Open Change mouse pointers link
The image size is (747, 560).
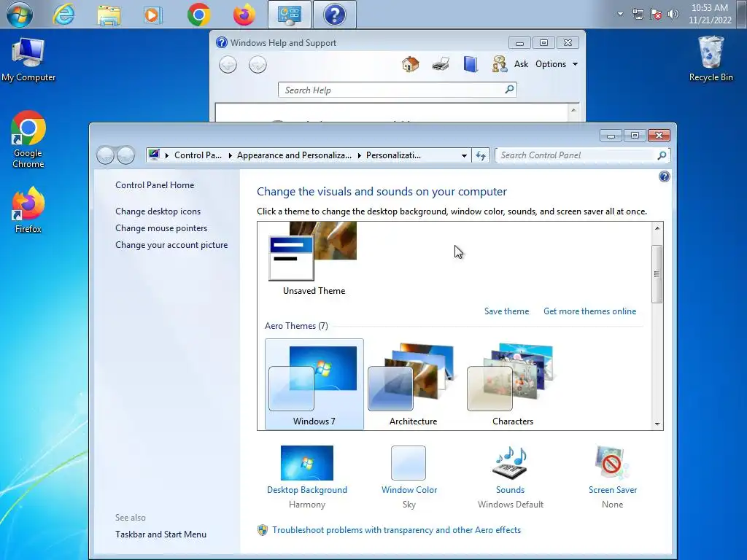tap(161, 227)
